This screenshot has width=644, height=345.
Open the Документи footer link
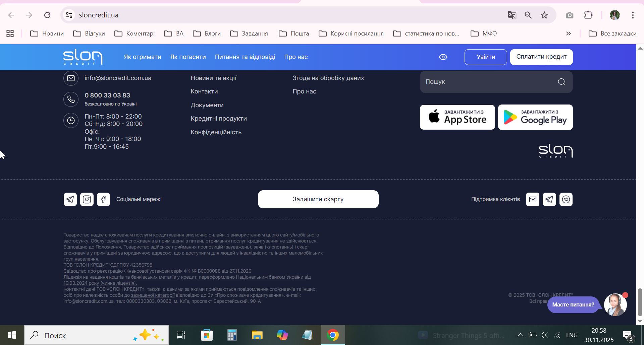207,105
